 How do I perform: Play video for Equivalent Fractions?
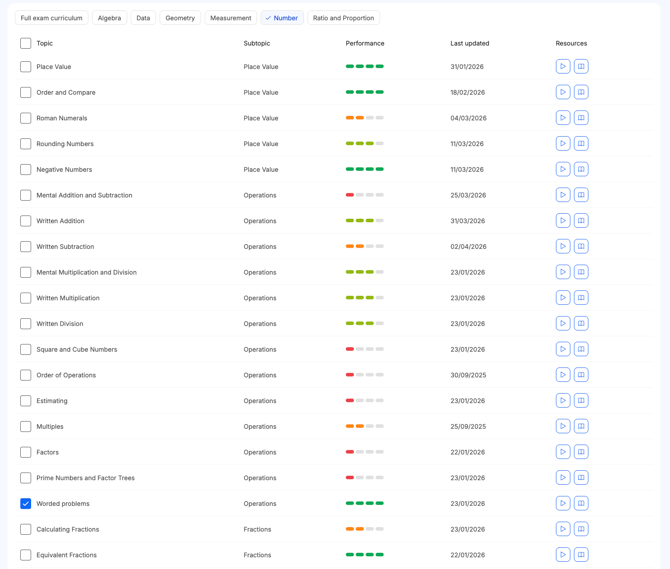[x=563, y=554]
